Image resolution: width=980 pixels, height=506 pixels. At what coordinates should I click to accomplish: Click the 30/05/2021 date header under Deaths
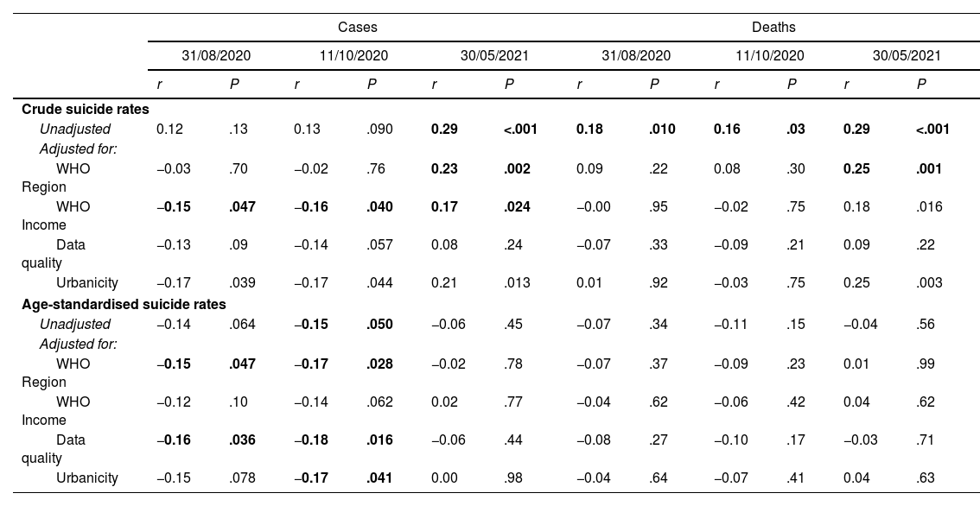[x=907, y=55]
